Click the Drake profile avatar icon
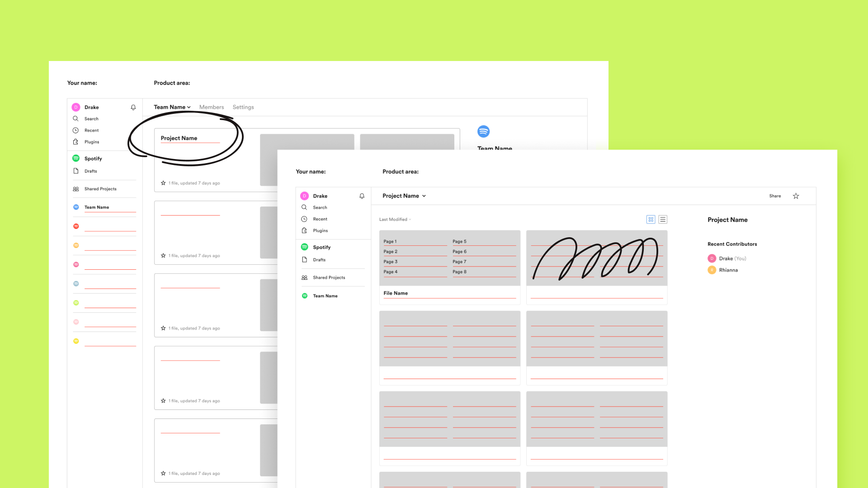This screenshot has height=488, width=868. 75,107
